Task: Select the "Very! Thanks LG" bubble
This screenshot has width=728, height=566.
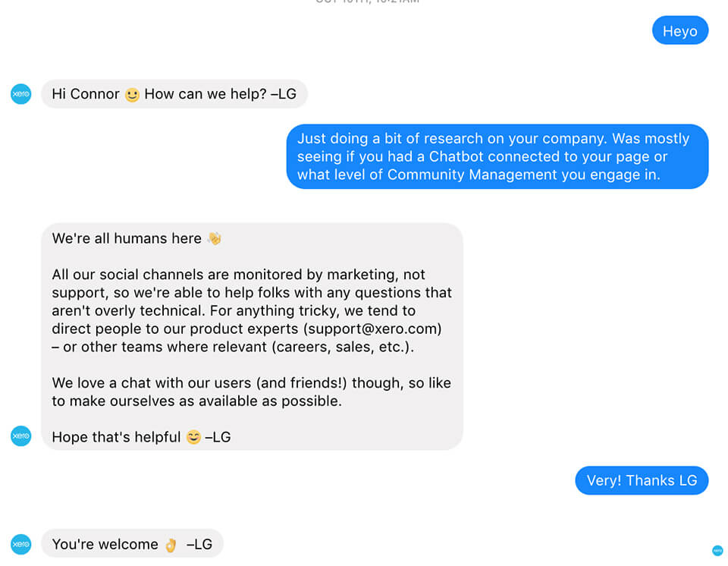Action: click(642, 480)
